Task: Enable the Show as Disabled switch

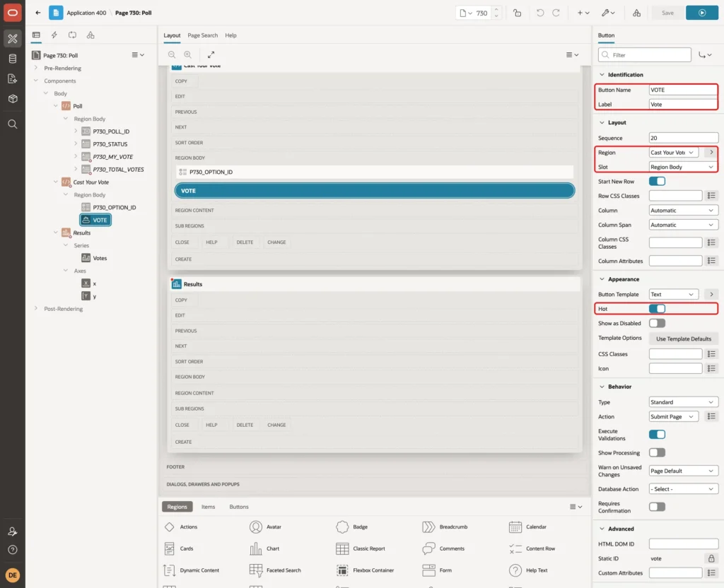Action: (x=657, y=324)
